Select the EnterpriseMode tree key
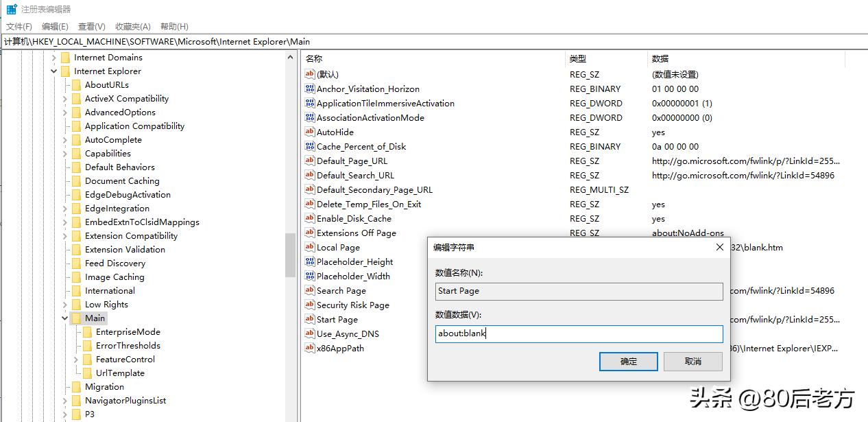The width and height of the screenshot is (868, 422). click(x=128, y=332)
